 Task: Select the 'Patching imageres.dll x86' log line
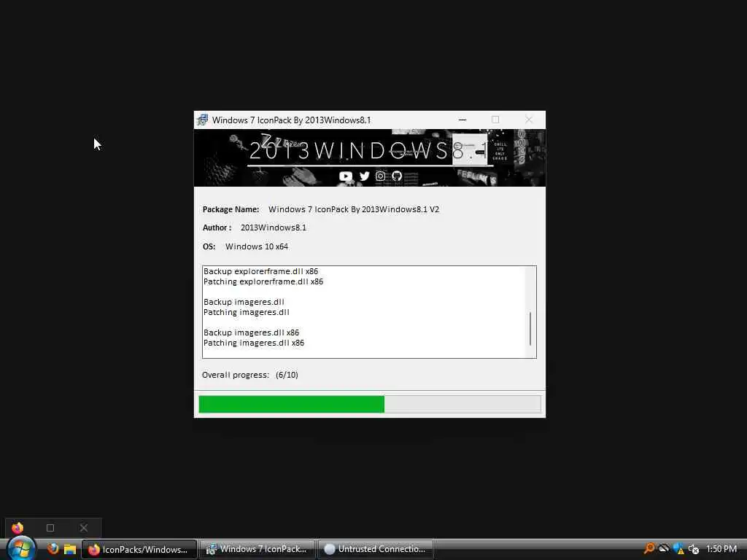click(253, 343)
